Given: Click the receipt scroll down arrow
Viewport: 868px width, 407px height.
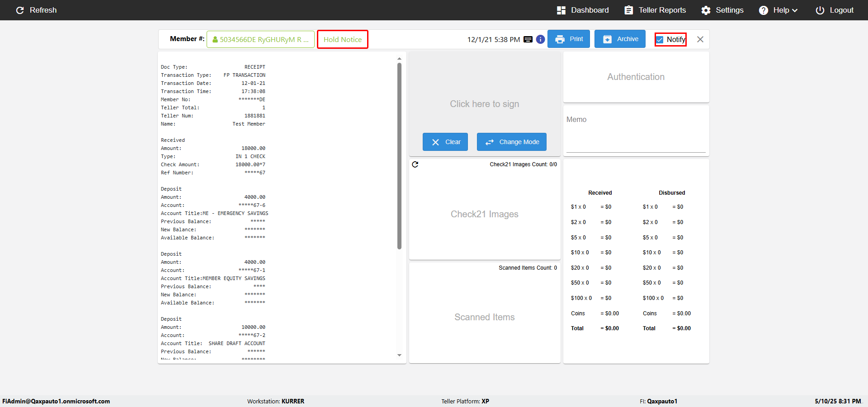Looking at the screenshot, I should coord(399,356).
